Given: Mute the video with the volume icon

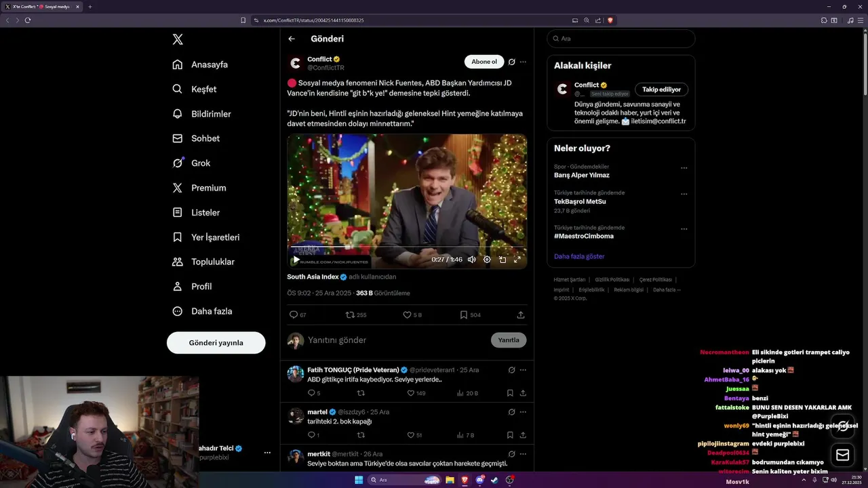Looking at the screenshot, I should pos(471,260).
